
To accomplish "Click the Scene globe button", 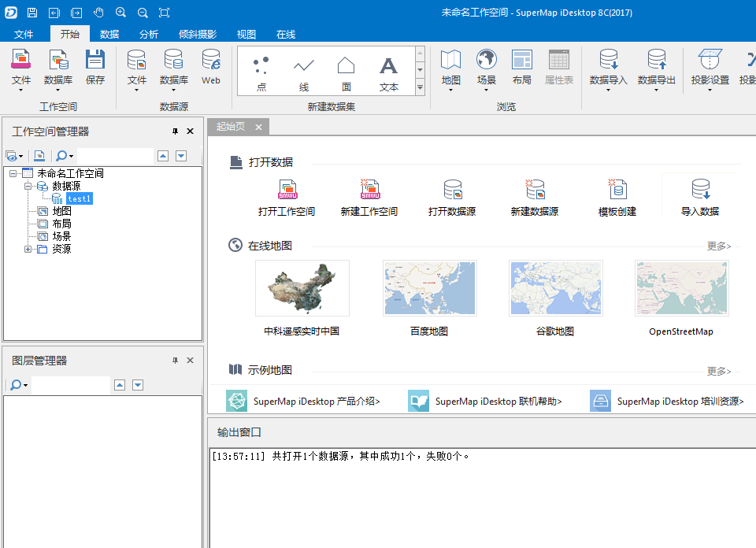I will tap(487, 70).
